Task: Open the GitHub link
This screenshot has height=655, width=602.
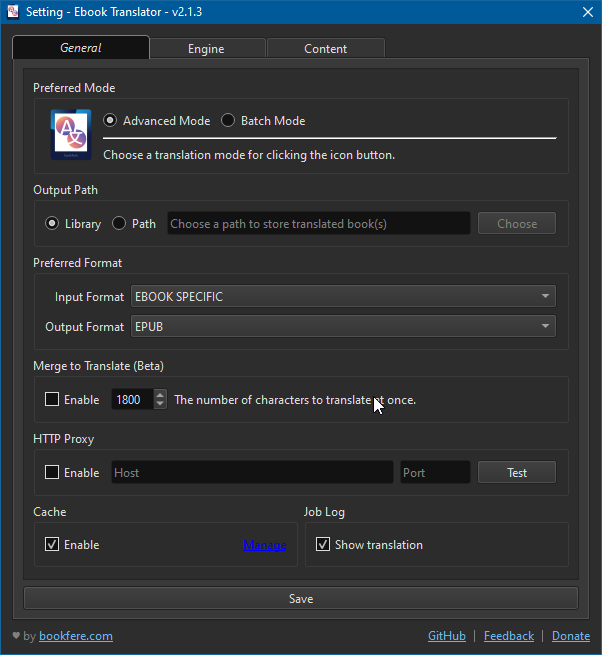Action: point(447,636)
